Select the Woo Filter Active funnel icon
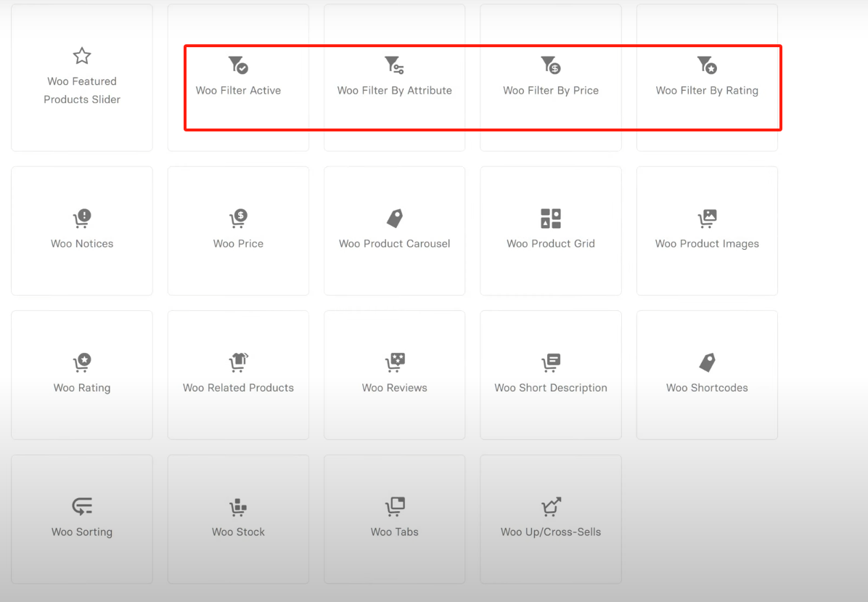 click(x=238, y=65)
